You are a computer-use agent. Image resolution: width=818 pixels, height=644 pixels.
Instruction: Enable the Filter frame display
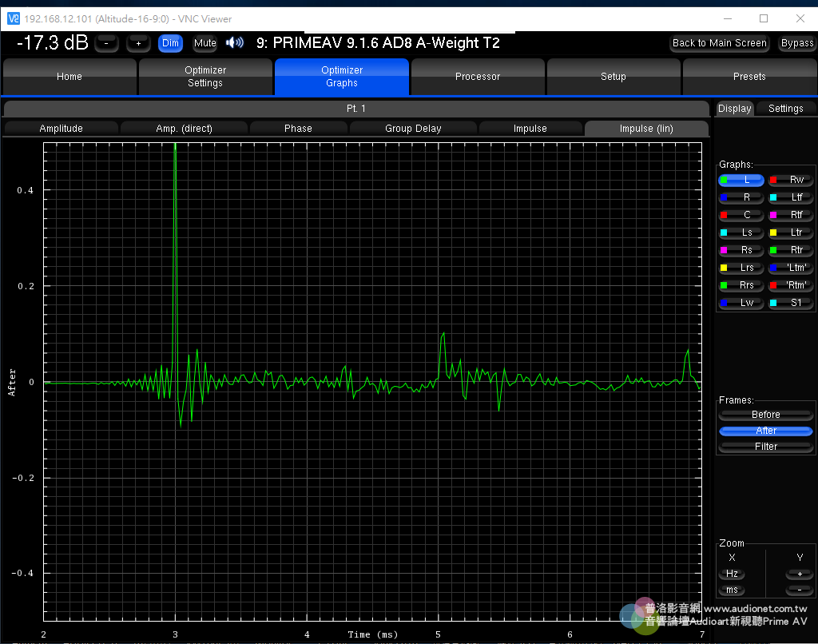point(765,447)
